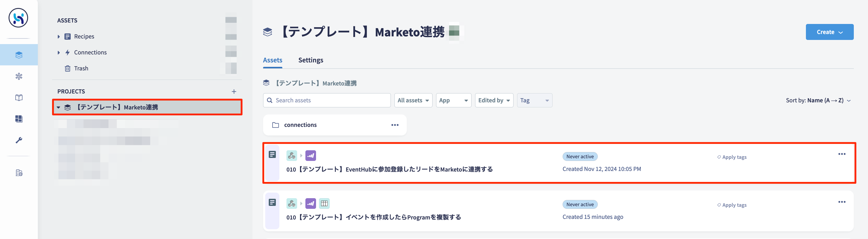
Task: Select the 【テンプレート】Marketo連携 project
Action: (x=147, y=107)
